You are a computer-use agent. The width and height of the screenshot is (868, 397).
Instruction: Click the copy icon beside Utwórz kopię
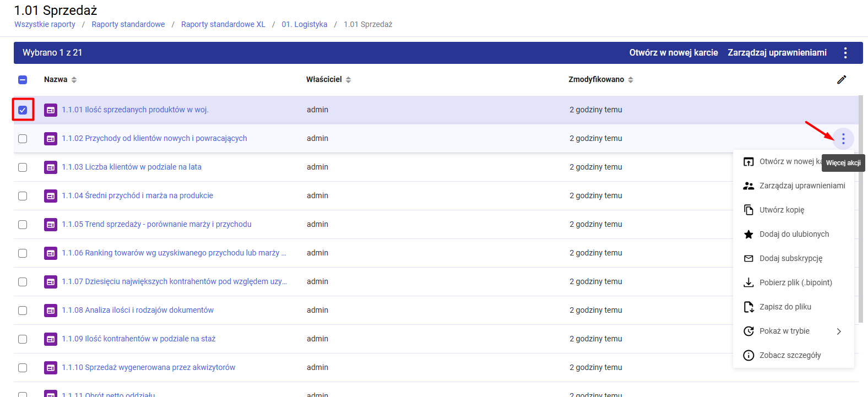pyautogui.click(x=748, y=210)
